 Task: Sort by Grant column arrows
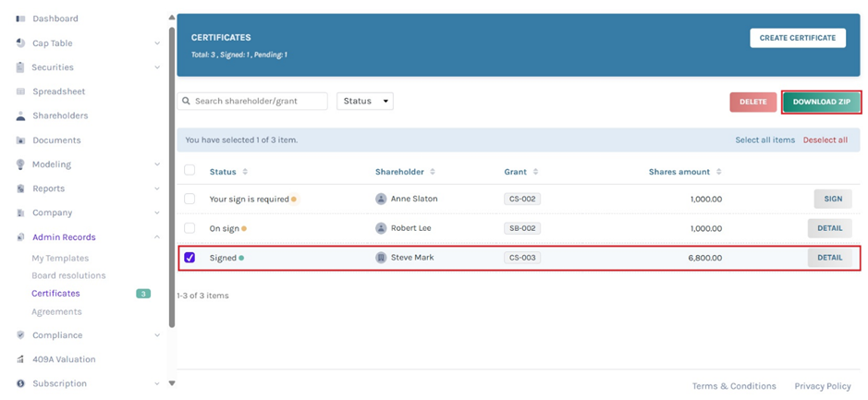(x=535, y=172)
